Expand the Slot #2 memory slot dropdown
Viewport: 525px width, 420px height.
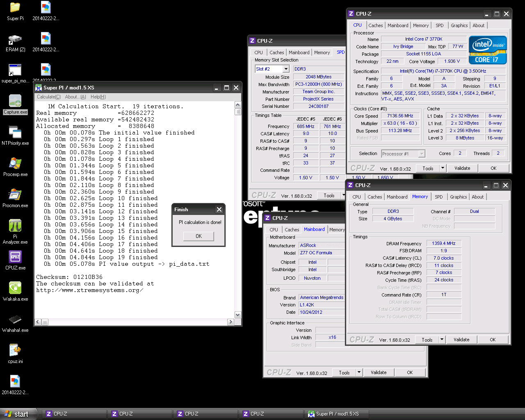coord(286,69)
